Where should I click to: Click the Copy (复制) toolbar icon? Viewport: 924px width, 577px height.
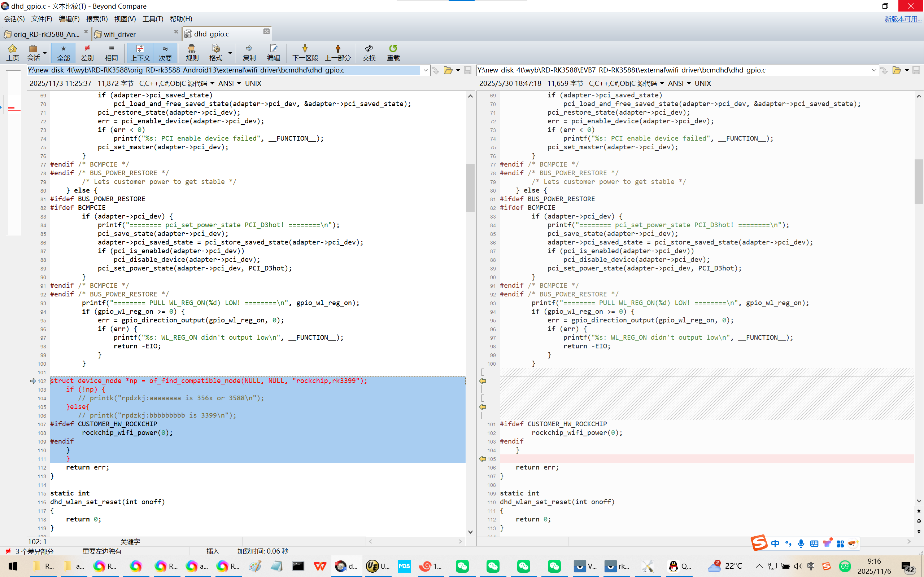pyautogui.click(x=249, y=52)
